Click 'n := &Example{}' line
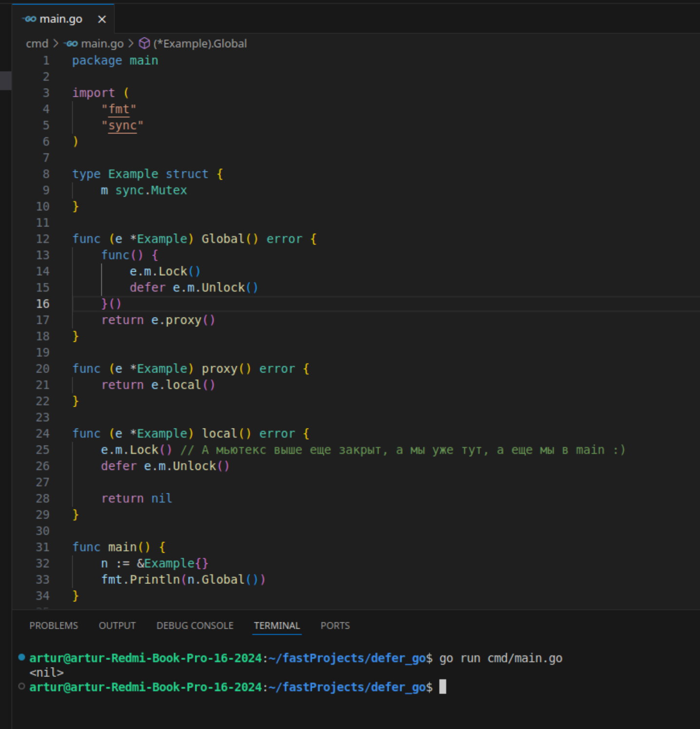The height and width of the screenshot is (729, 700). (x=154, y=563)
